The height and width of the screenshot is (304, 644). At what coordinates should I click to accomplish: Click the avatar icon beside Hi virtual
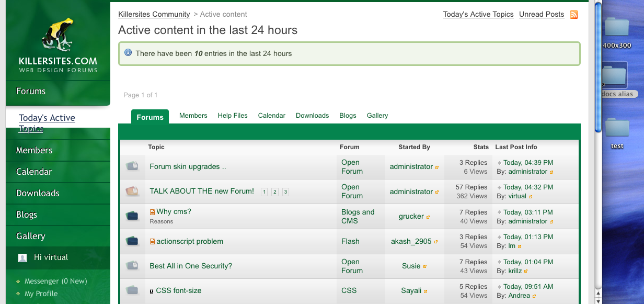(22, 257)
